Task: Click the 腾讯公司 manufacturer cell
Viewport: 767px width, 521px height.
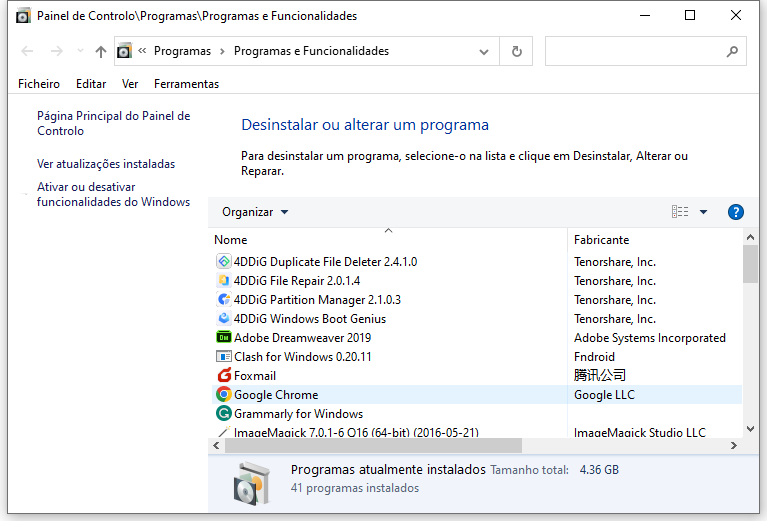Action: (600, 375)
